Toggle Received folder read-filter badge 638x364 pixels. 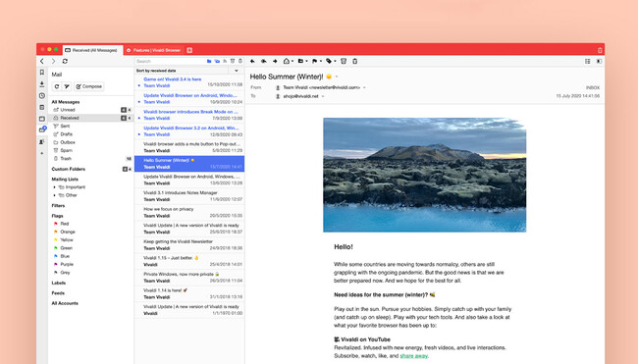[124, 118]
